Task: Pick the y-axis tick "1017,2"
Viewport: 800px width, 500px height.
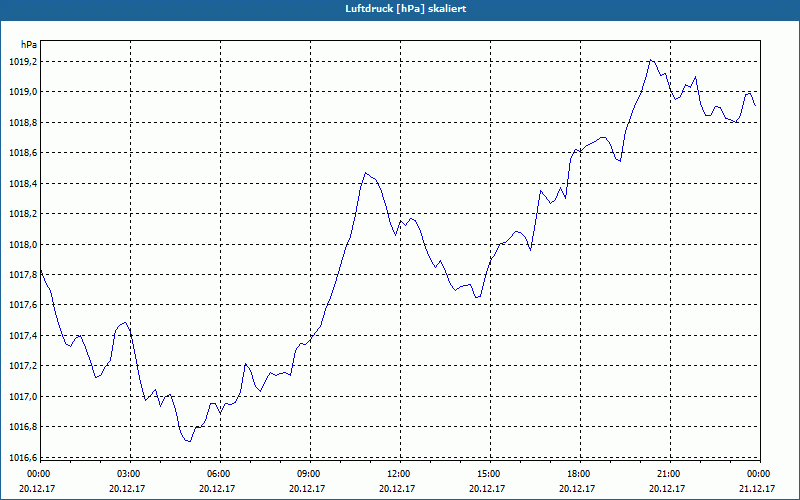Action: coord(23,366)
